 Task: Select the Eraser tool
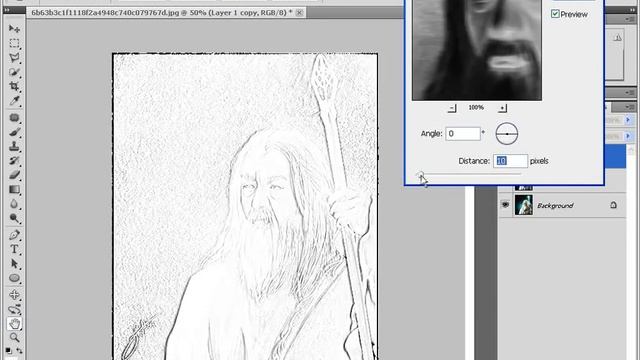click(14, 175)
